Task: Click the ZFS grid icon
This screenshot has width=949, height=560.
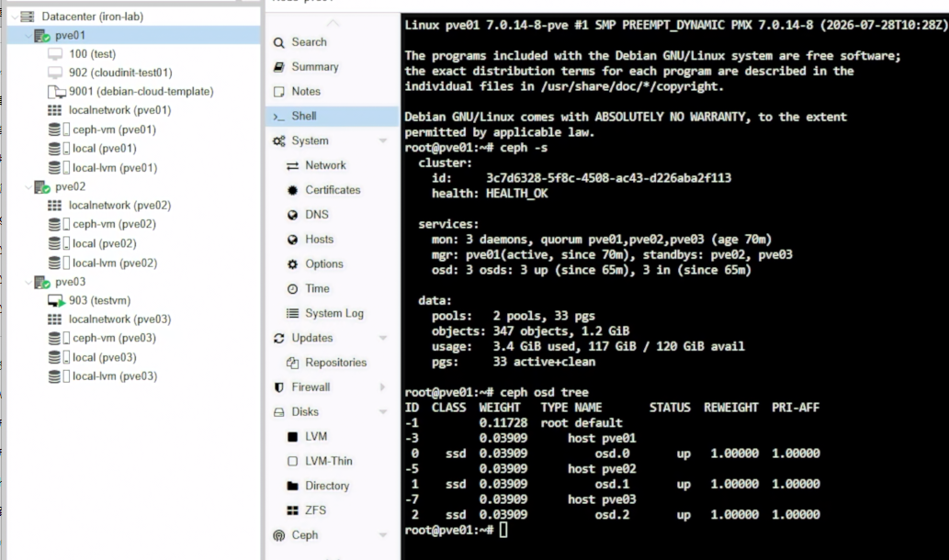Action: pyautogui.click(x=292, y=510)
